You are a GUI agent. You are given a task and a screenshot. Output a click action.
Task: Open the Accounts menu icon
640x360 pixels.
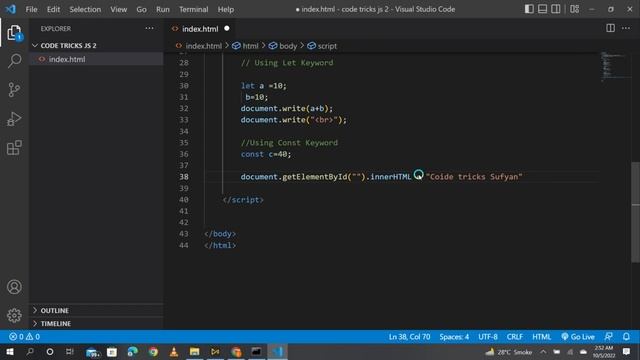14,287
